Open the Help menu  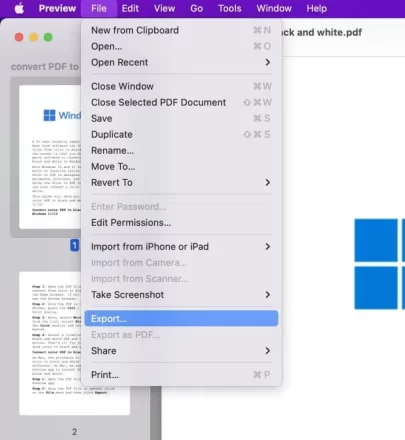coord(317,8)
